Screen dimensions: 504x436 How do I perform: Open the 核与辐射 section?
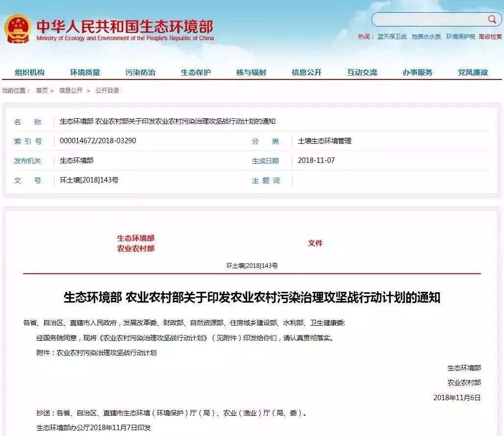(x=251, y=72)
